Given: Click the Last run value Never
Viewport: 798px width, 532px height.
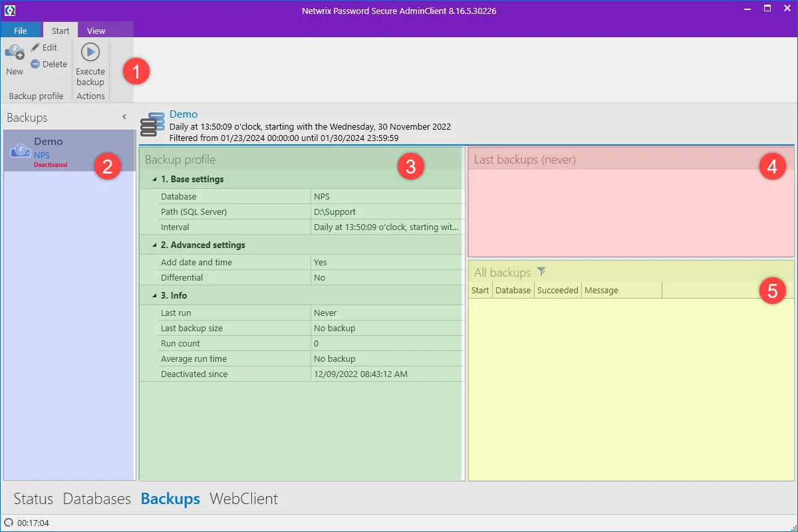Looking at the screenshot, I should 325,313.
